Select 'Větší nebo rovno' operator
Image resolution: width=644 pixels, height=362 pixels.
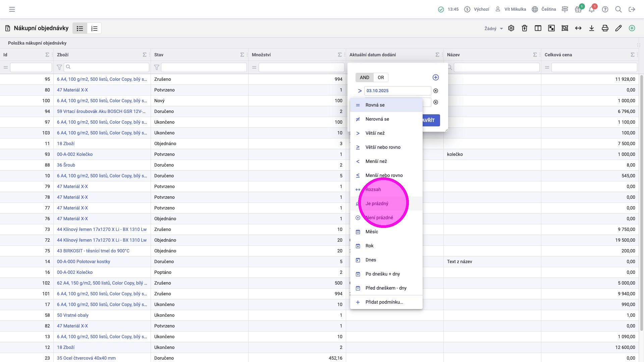[x=383, y=147]
